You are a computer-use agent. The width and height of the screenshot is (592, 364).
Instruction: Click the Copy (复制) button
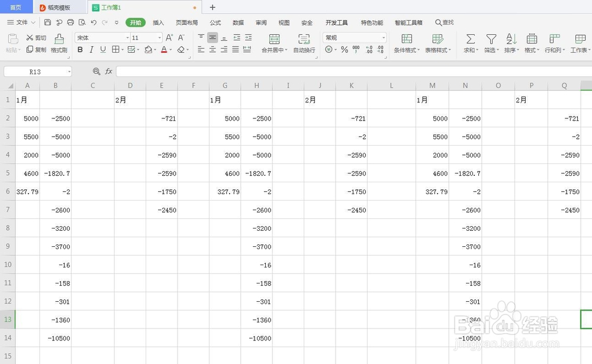click(36, 50)
